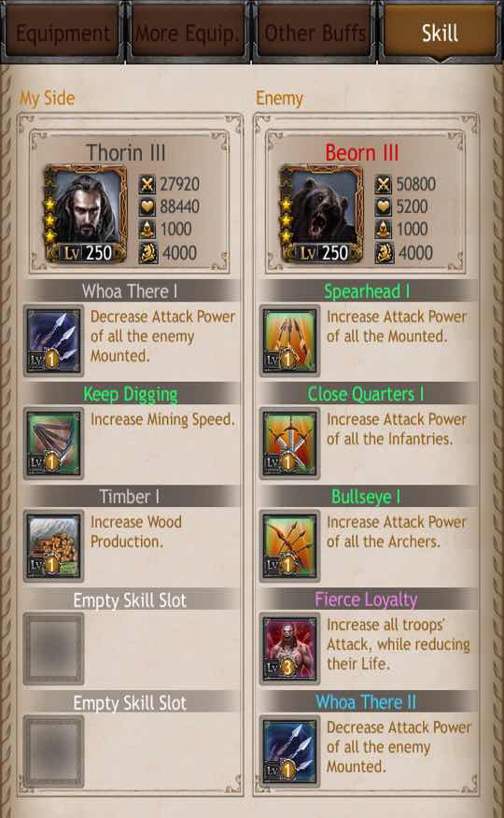Tap Thorin III hero portrait
This screenshot has height=818, width=504.
(x=86, y=213)
